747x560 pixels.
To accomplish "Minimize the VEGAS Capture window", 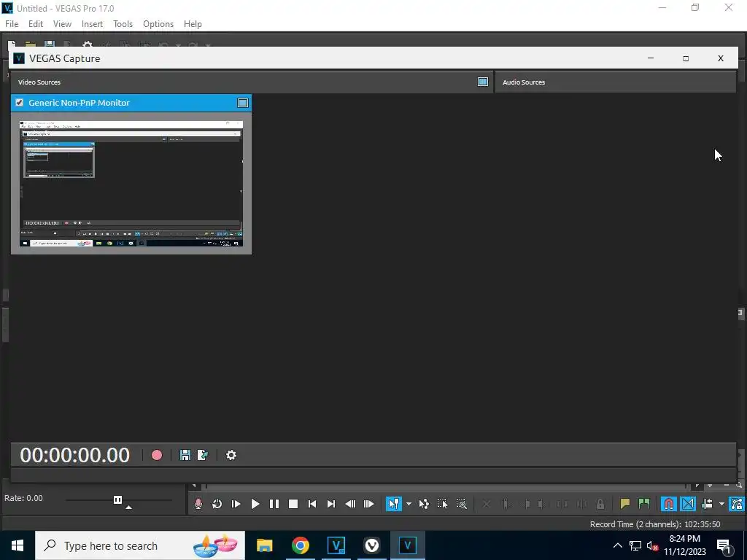I will [650, 58].
